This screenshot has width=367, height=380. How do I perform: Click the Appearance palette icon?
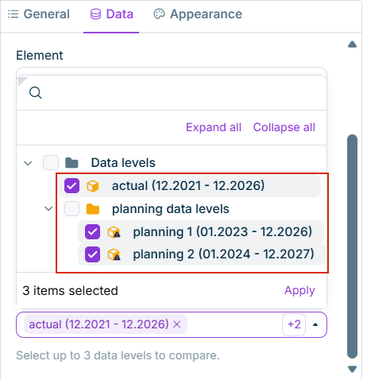159,14
